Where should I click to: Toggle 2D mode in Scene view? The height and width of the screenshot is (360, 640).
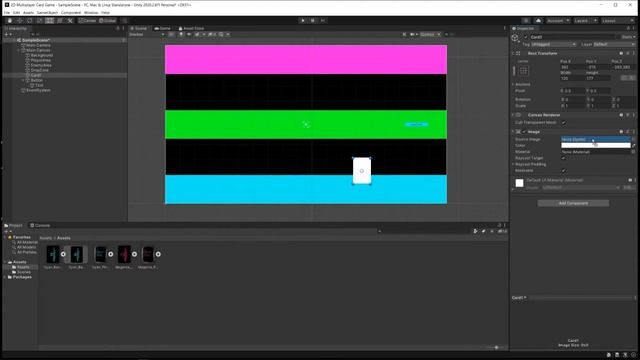pos(172,34)
